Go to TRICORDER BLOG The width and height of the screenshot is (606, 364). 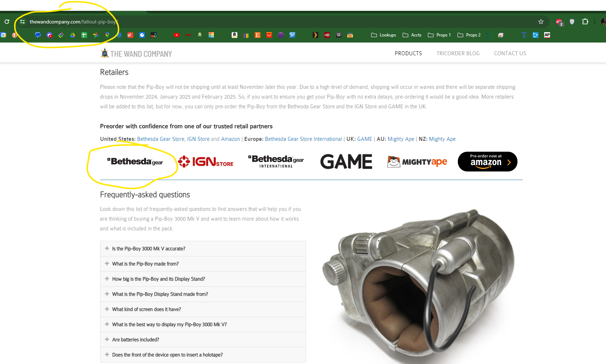pos(458,53)
